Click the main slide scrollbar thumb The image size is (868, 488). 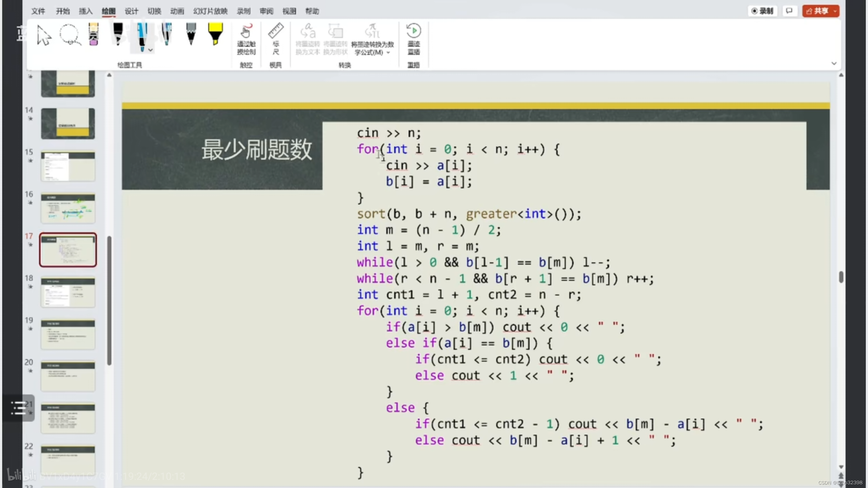pyautogui.click(x=841, y=277)
